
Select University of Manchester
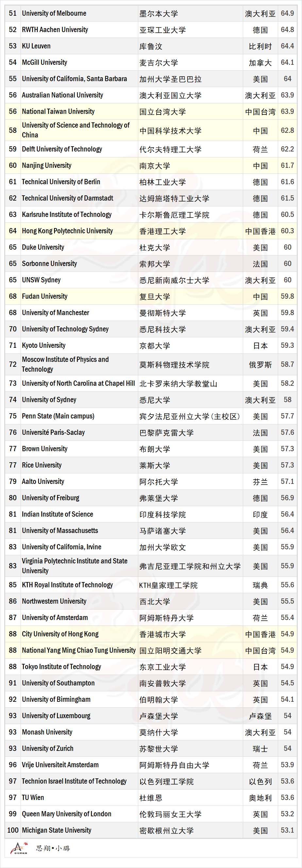(56, 313)
